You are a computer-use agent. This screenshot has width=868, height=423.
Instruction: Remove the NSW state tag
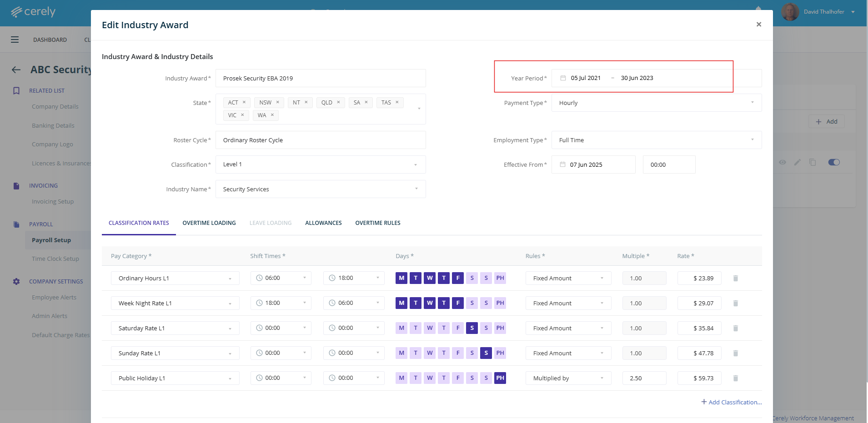click(277, 102)
